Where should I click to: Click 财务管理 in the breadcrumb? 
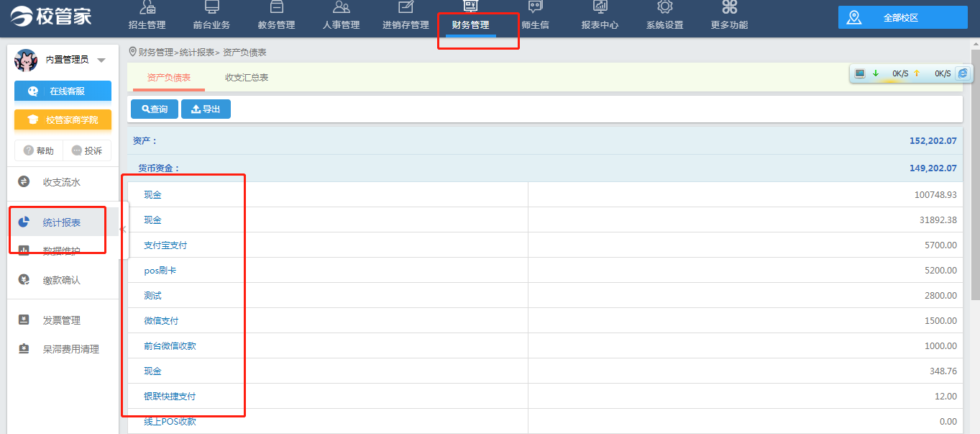[156, 53]
